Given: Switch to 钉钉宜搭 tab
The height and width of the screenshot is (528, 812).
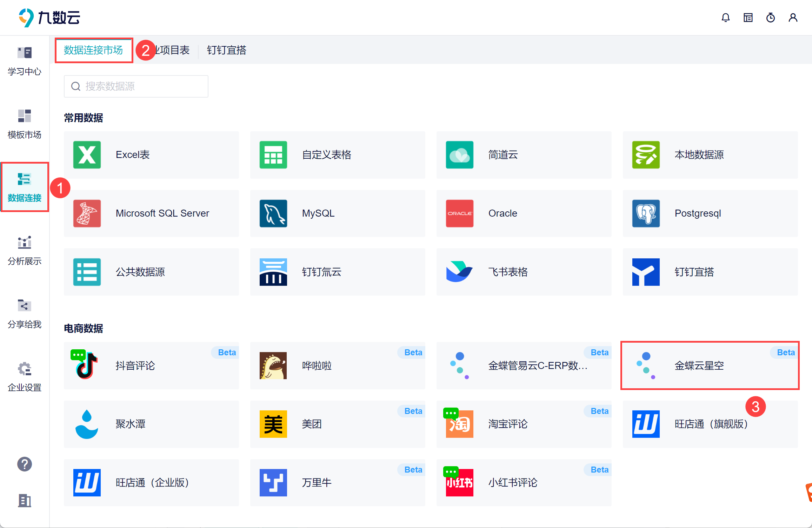Looking at the screenshot, I should [x=226, y=50].
